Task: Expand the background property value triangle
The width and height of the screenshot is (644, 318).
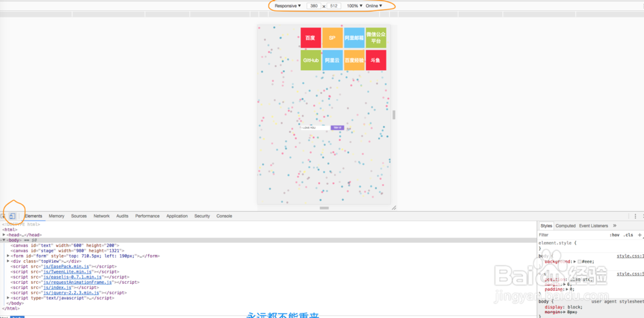Action: tap(575, 261)
